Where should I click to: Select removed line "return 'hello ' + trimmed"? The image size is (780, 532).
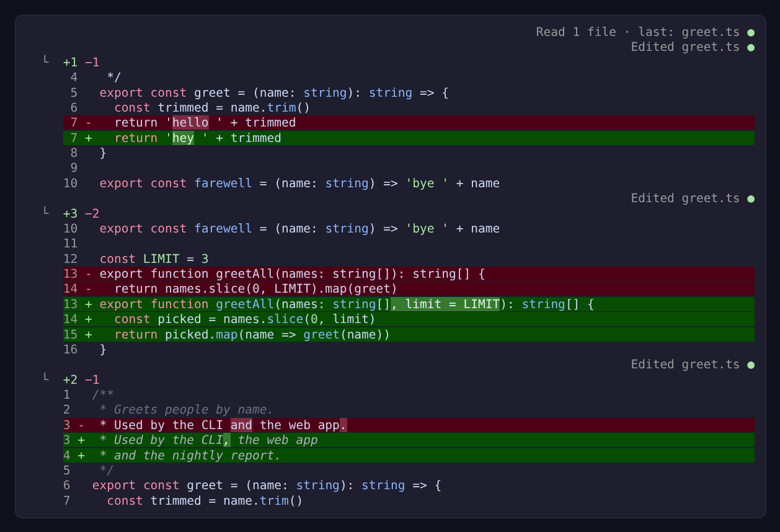pos(409,123)
